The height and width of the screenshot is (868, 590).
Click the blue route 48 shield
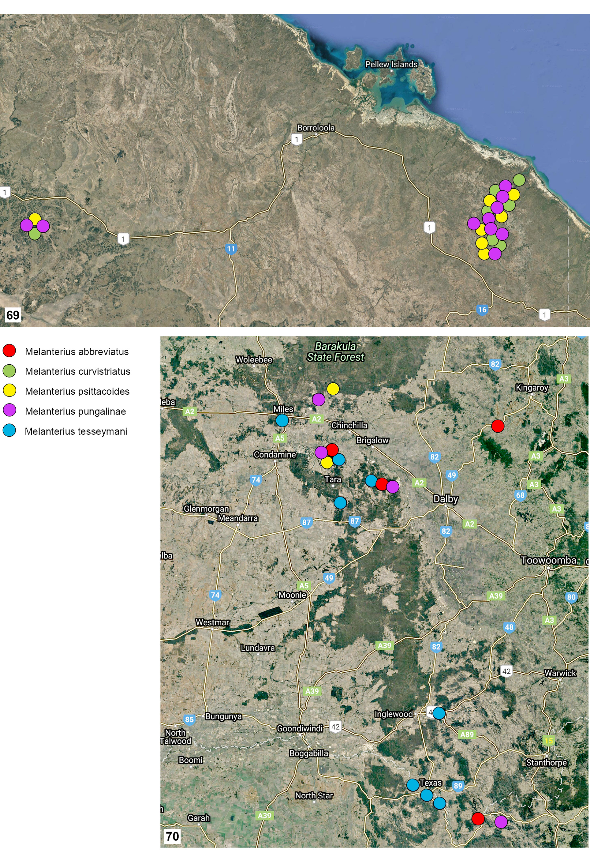pos(509,627)
